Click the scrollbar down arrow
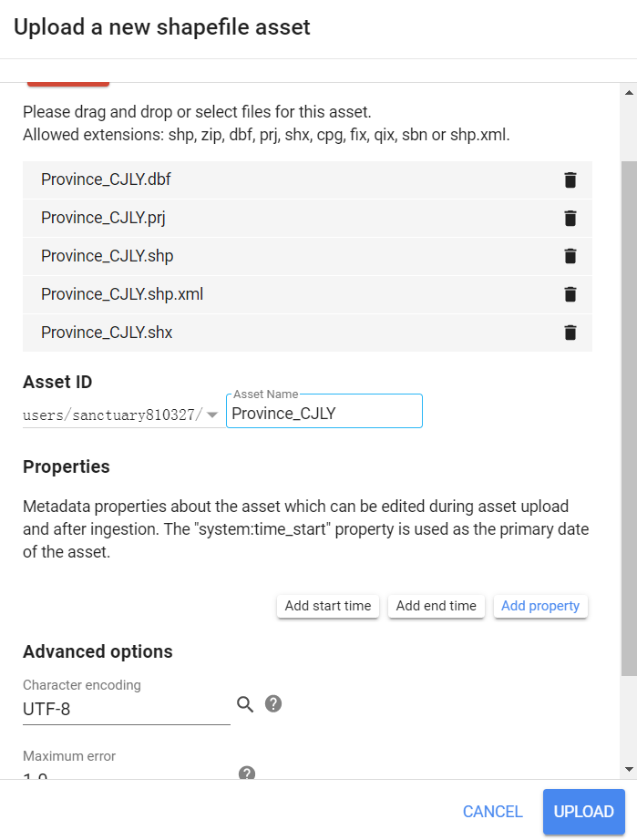The image size is (637, 840). tap(629, 770)
